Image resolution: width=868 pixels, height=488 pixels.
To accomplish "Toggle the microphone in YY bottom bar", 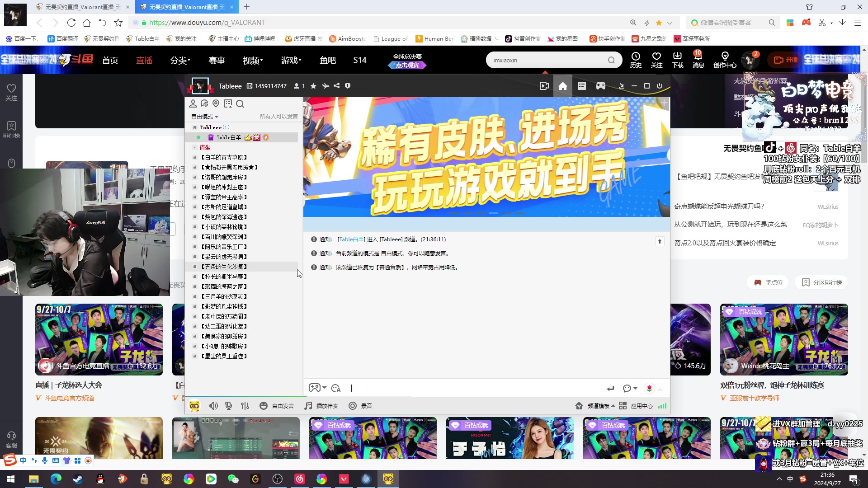I will (229, 406).
